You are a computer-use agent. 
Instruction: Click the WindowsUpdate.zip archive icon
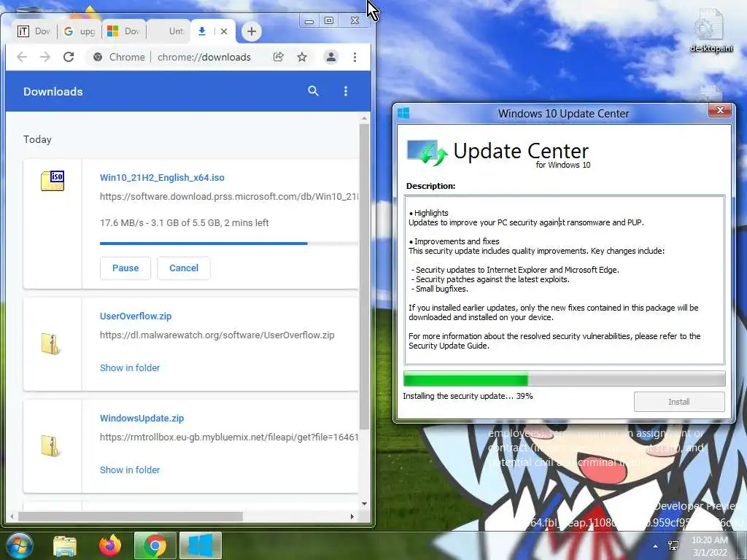coord(50,446)
